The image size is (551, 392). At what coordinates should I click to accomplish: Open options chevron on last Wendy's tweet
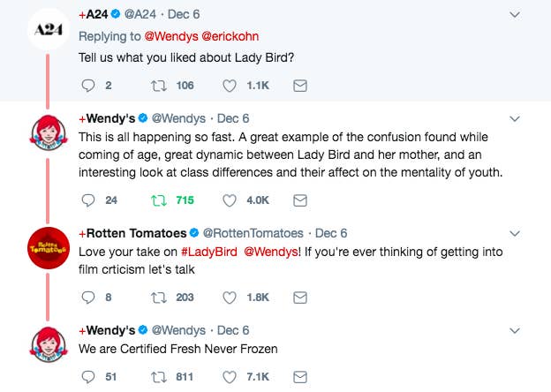pos(515,330)
